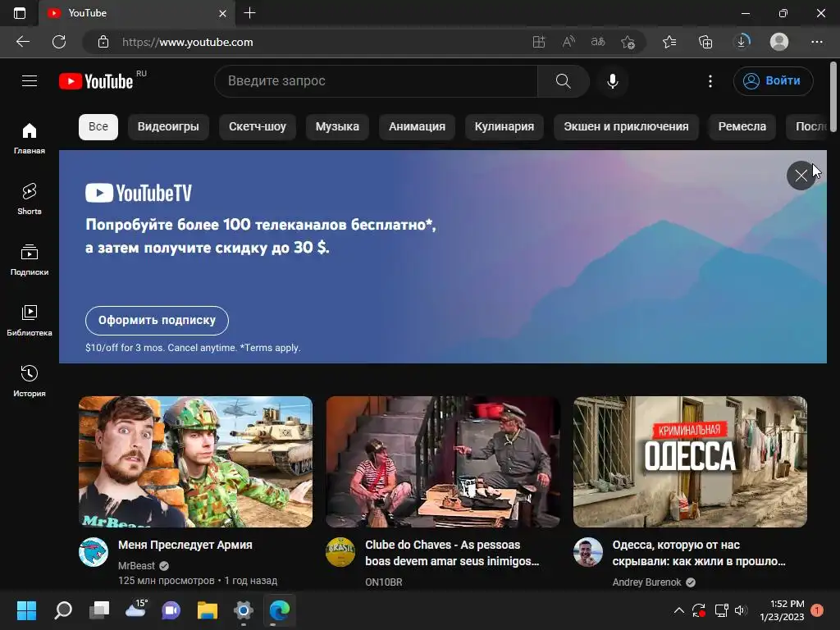This screenshot has width=840, height=630.
Task: Select the Анимация filter chip
Action: pos(417,126)
